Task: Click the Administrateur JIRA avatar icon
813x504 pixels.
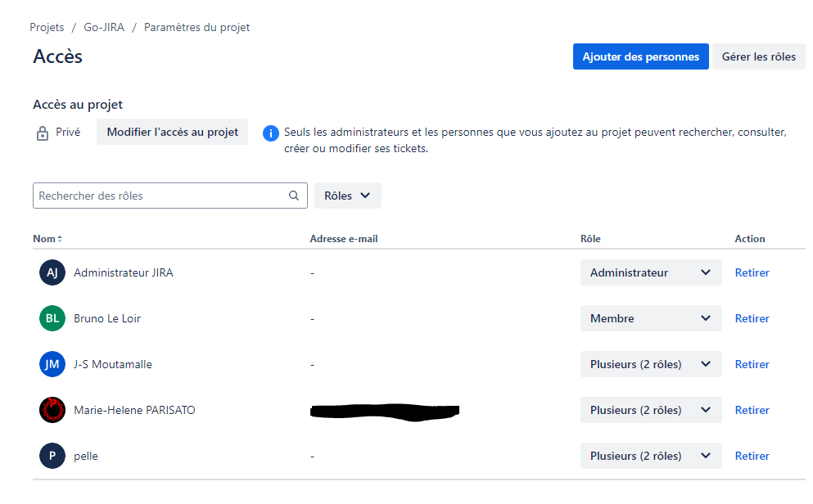Action: coord(52,272)
